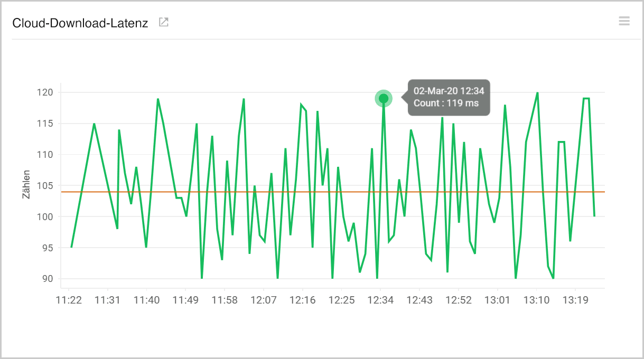Screen dimensions: 644x359
Task: Select the highlighted green data point at 12:34
Action: pyautogui.click(x=384, y=98)
